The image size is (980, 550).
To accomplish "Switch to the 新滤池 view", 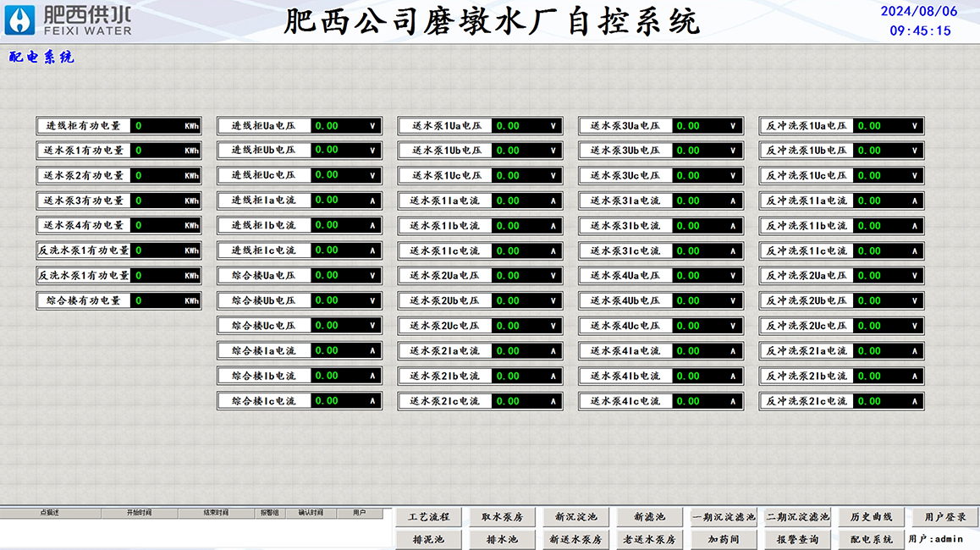I will (x=649, y=517).
